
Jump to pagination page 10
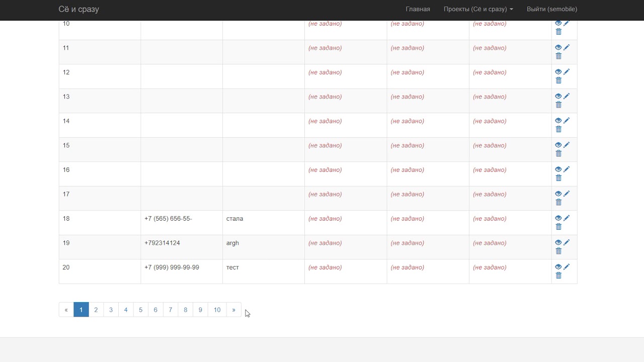click(217, 310)
